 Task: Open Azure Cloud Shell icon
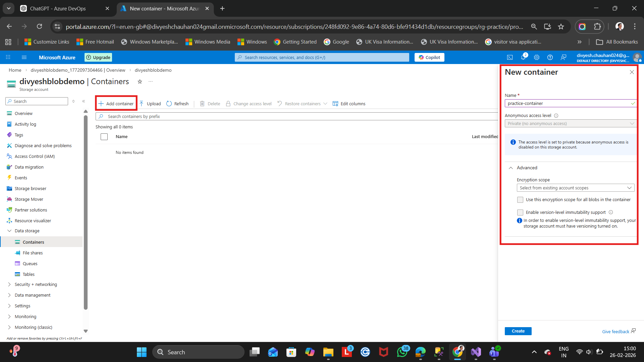[510, 57]
